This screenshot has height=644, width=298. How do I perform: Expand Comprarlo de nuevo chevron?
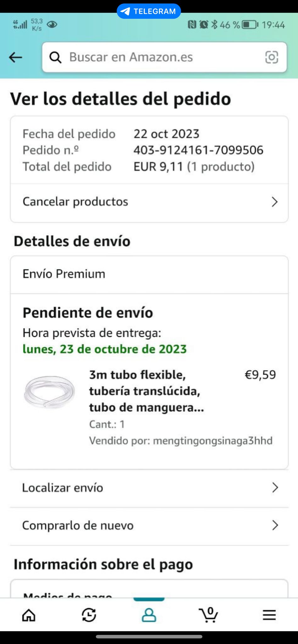(x=275, y=525)
